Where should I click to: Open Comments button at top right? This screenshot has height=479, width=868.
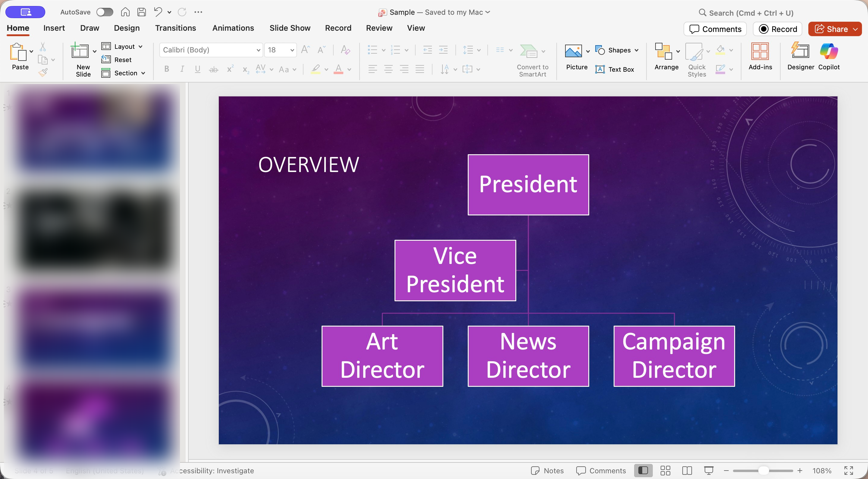[715, 29]
